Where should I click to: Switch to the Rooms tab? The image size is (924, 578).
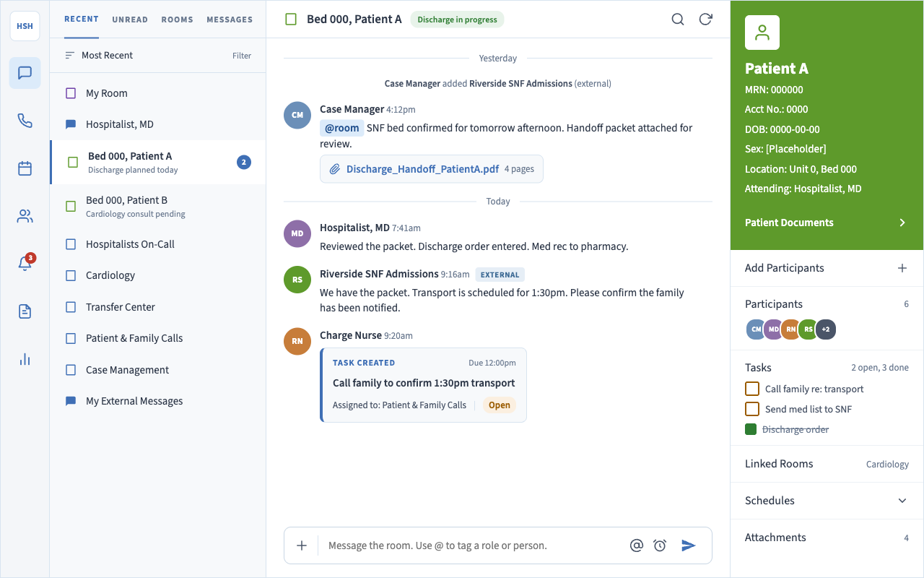(178, 20)
